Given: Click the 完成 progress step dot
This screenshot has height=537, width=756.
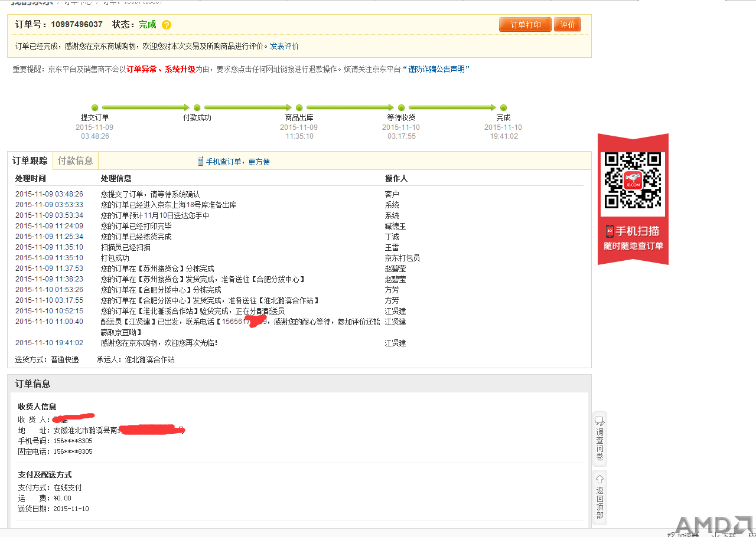Looking at the screenshot, I should pyautogui.click(x=503, y=107).
